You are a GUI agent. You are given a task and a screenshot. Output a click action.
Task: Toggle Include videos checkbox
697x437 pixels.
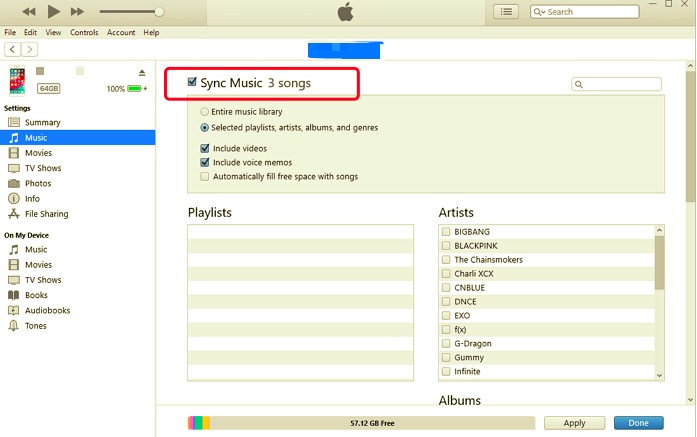204,148
